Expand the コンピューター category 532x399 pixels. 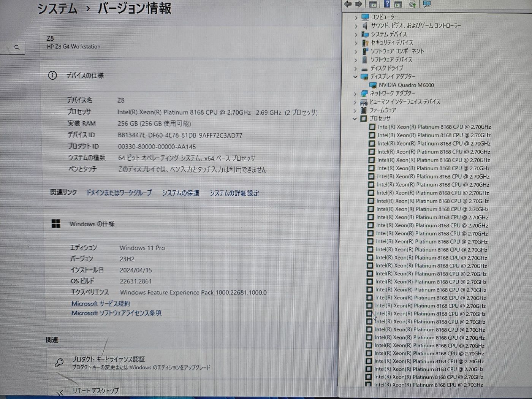tap(356, 17)
